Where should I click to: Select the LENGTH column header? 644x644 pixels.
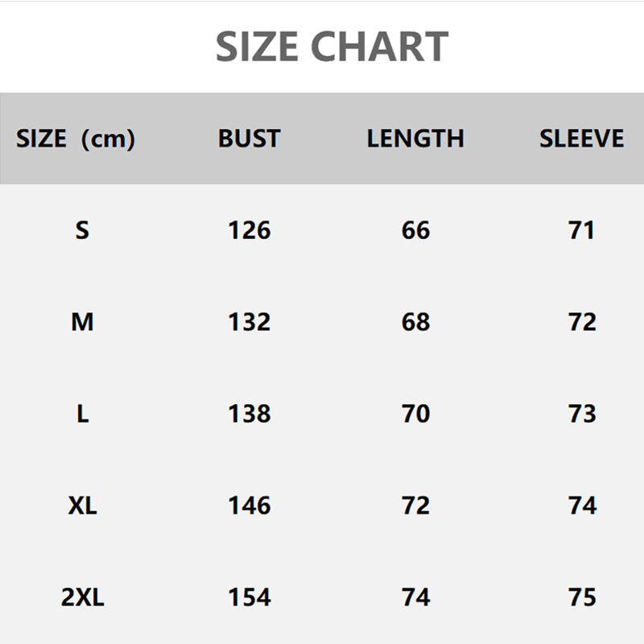tap(415, 138)
